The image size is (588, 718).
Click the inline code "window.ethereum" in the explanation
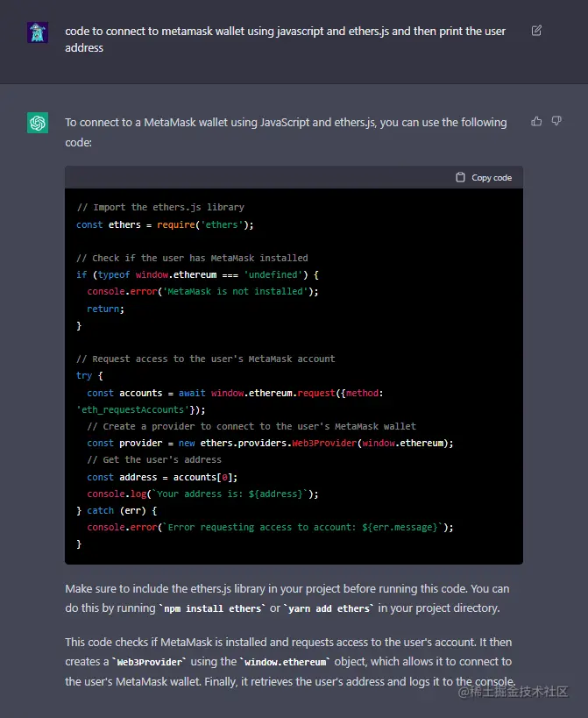(x=285, y=662)
